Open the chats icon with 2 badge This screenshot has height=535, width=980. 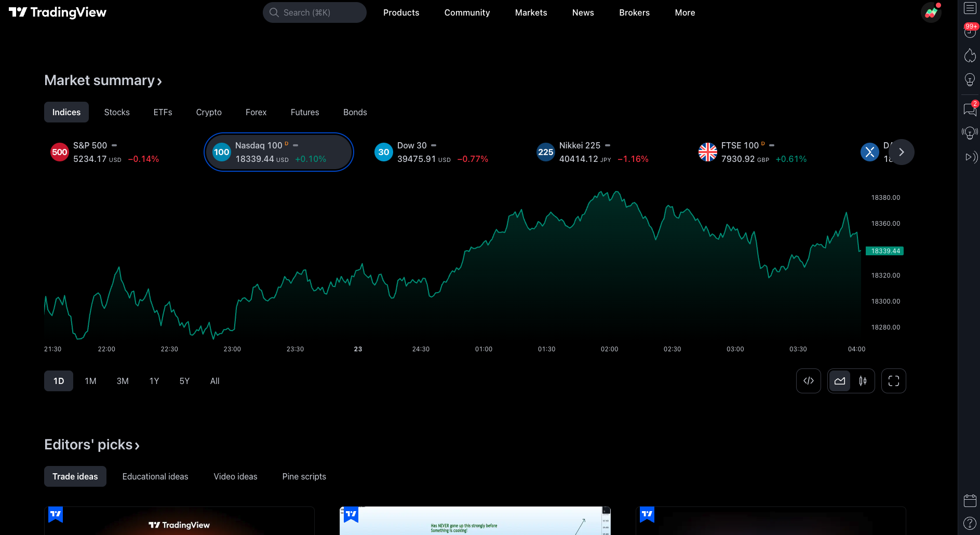coord(970,109)
